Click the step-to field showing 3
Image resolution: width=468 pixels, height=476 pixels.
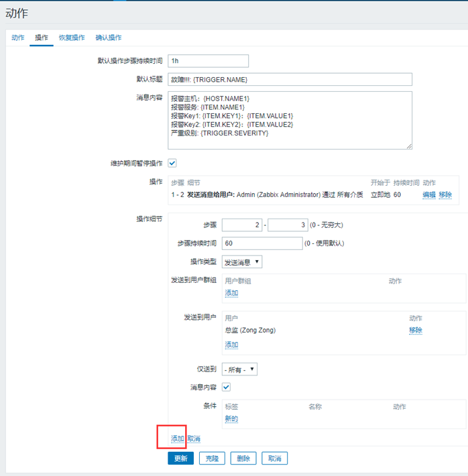[288, 225]
